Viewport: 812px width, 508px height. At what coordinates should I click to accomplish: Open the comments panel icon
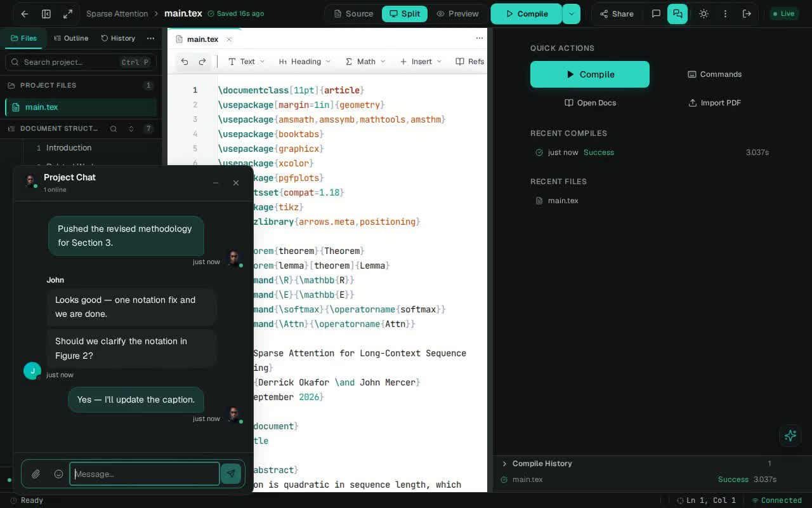point(656,13)
